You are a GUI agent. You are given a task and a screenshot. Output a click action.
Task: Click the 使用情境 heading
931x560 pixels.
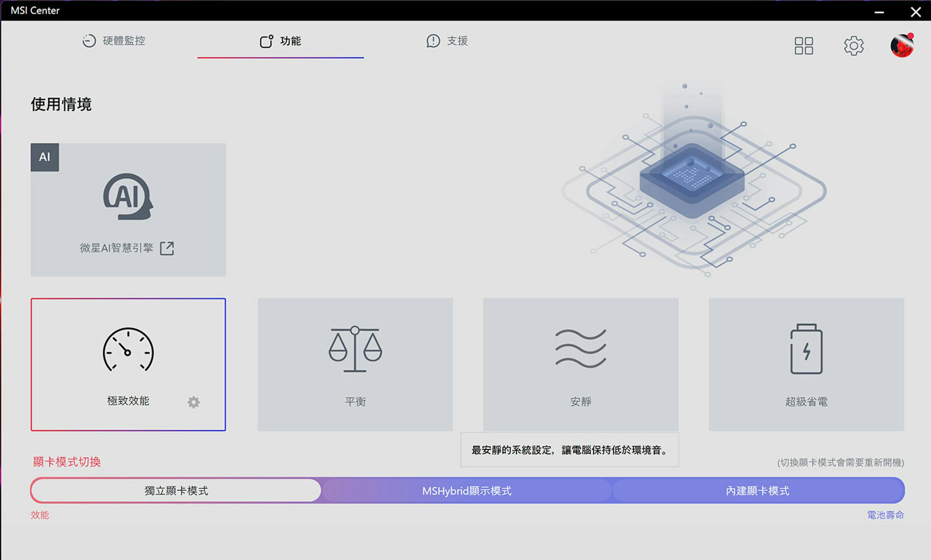61,104
